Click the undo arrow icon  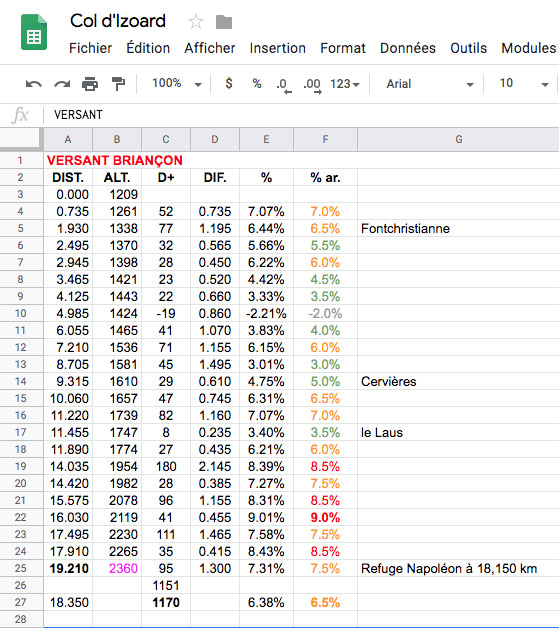(34, 84)
